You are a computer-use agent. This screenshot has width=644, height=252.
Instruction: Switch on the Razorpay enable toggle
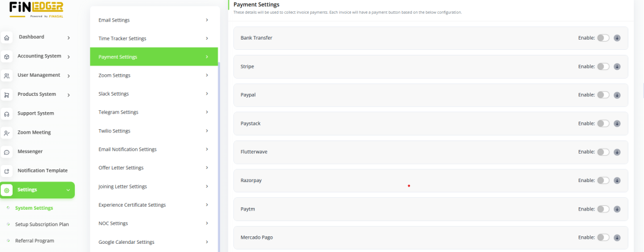pos(603,180)
